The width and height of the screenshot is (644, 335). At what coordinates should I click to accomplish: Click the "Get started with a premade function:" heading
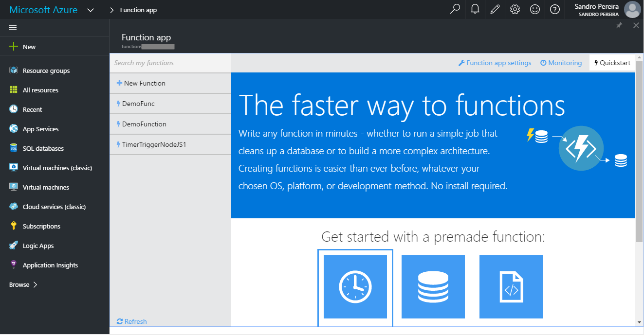(x=433, y=237)
